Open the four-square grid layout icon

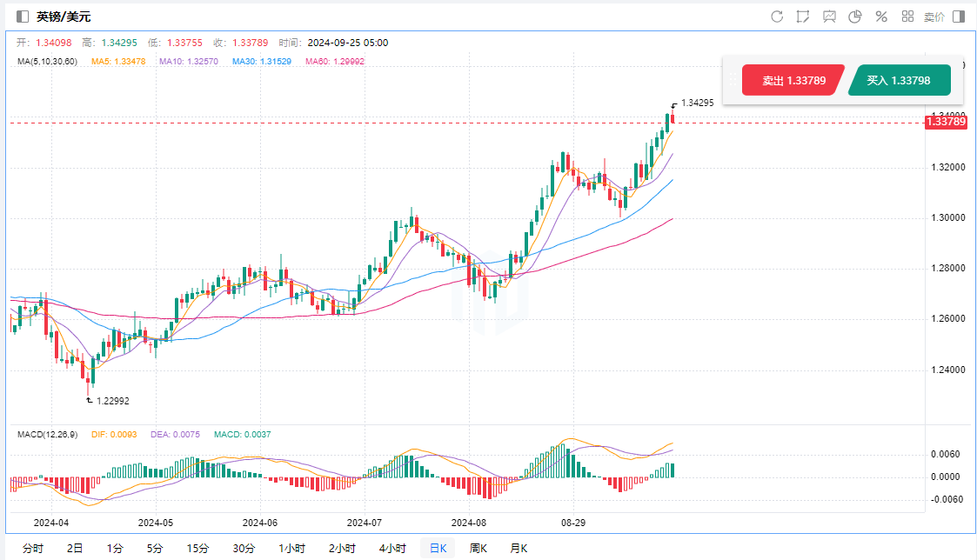(907, 17)
